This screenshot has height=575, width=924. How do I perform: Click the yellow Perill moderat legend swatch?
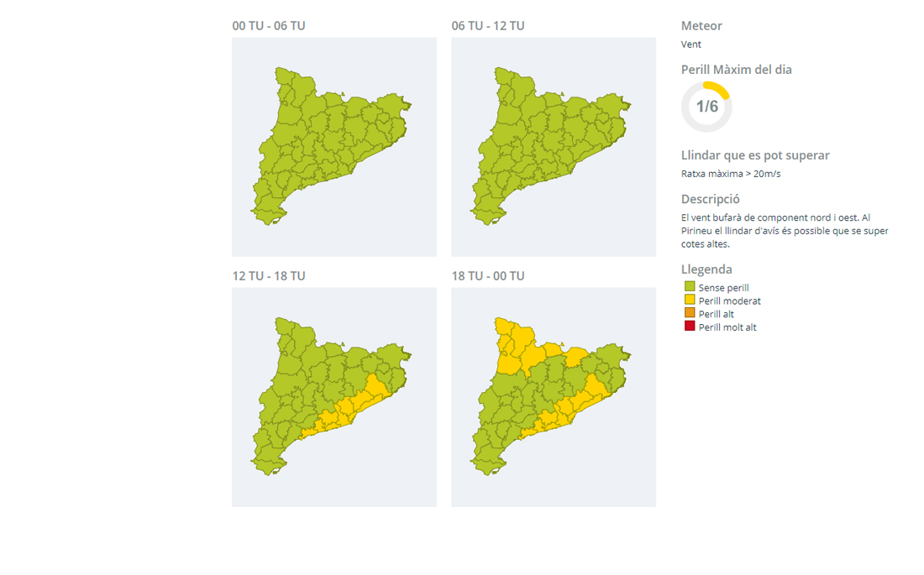click(690, 300)
